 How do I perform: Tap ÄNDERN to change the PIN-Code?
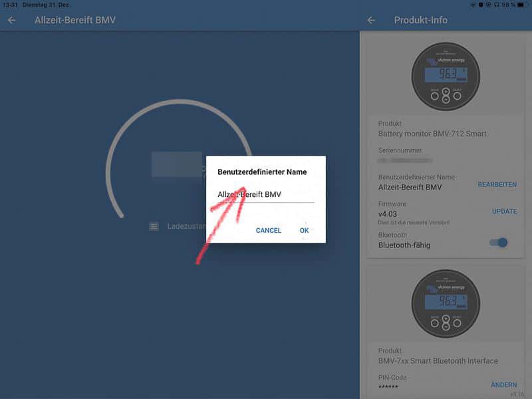point(503,385)
